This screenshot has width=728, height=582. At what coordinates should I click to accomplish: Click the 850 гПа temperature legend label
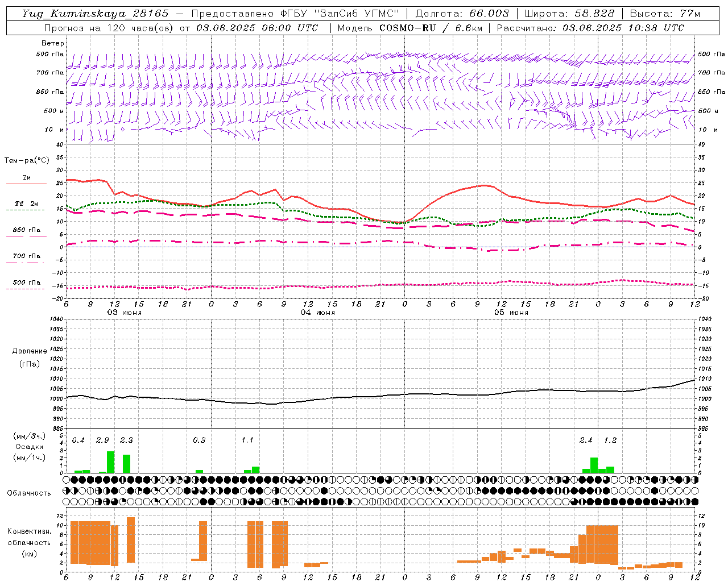pos(27,230)
